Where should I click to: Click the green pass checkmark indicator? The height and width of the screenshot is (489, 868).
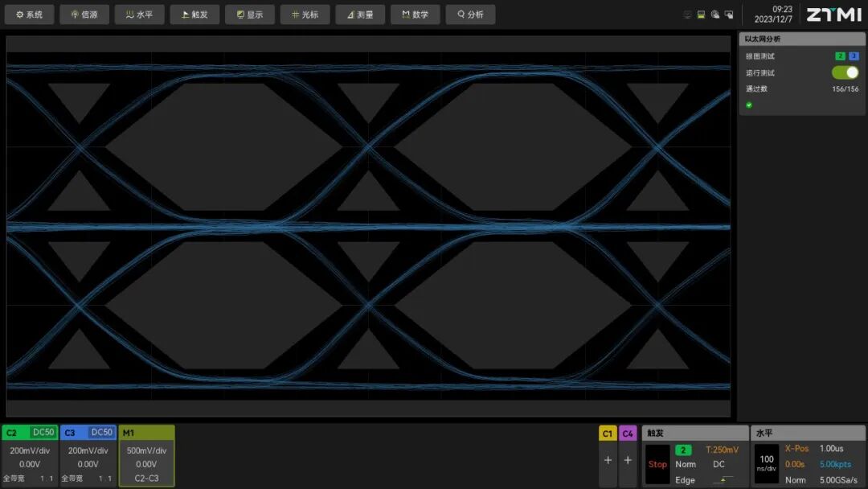[749, 105]
